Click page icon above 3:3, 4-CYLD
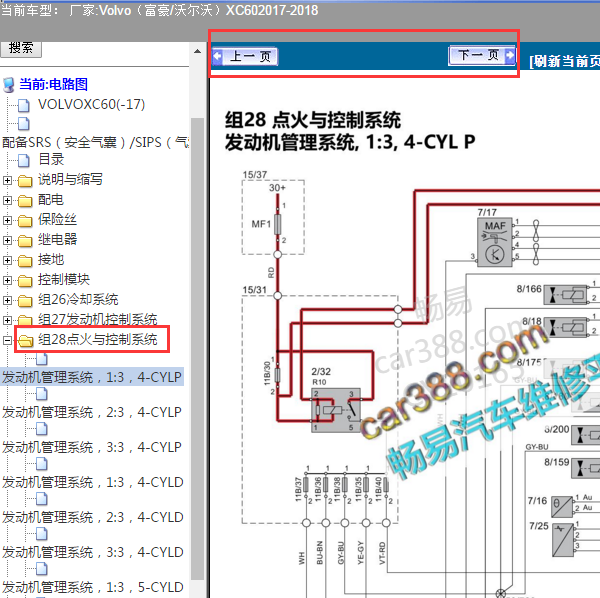 [x=41, y=534]
